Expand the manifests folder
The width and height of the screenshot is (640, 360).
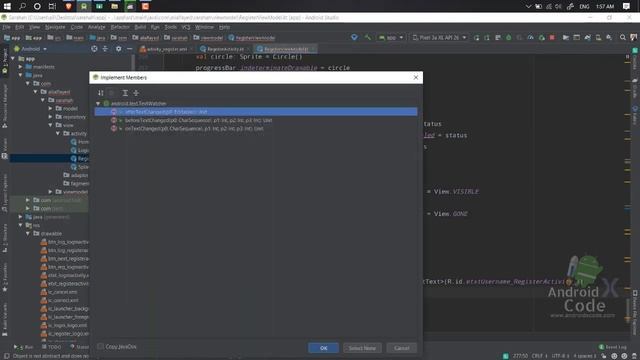tap(20, 67)
